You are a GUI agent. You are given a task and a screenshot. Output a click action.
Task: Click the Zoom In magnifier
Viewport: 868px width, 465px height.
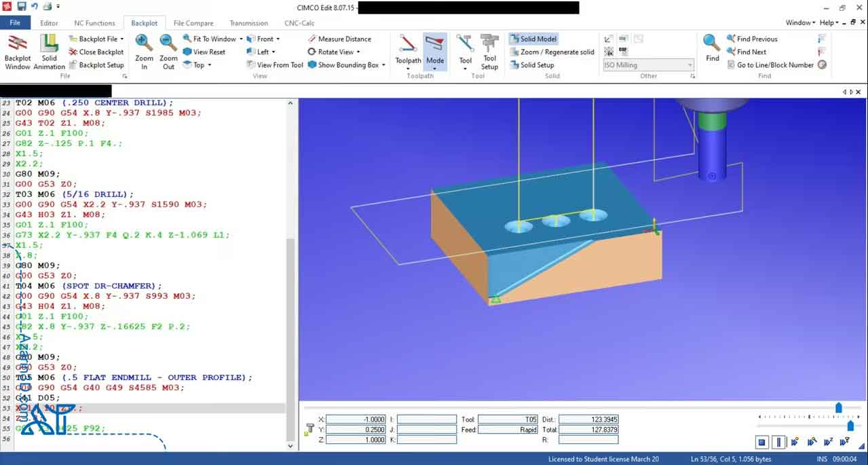144,52
